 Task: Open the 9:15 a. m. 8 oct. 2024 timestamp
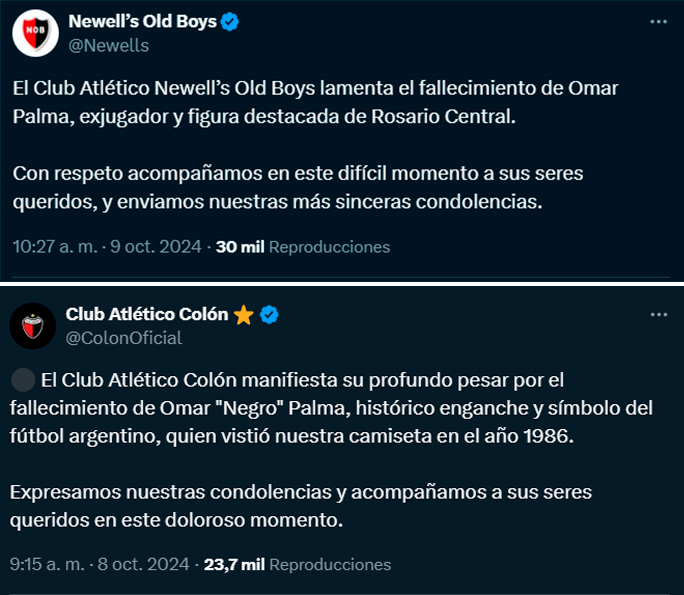99,564
